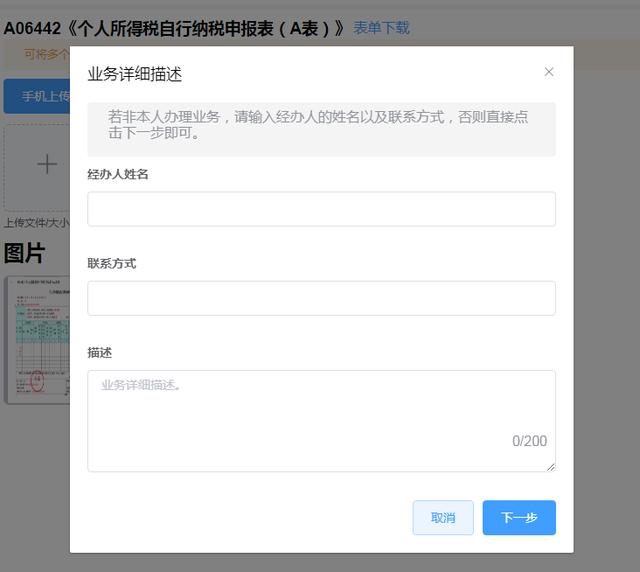Close the 业务详细描述 dialog with X
The image size is (640, 572).
coord(549,72)
